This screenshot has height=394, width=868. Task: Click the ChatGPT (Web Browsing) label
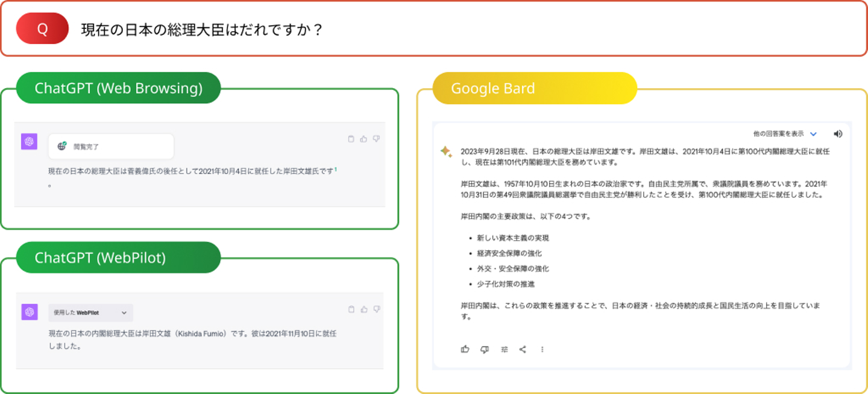tap(118, 88)
